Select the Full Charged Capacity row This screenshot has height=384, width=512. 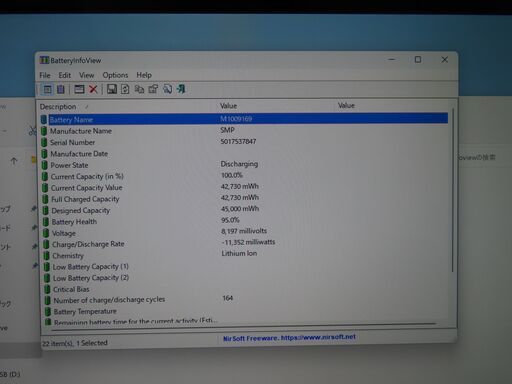coord(245,198)
